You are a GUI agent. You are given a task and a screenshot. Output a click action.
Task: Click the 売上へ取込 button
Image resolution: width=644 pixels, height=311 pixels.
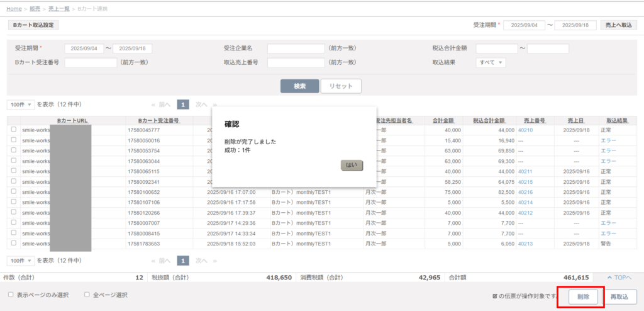pyautogui.click(x=618, y=25)
